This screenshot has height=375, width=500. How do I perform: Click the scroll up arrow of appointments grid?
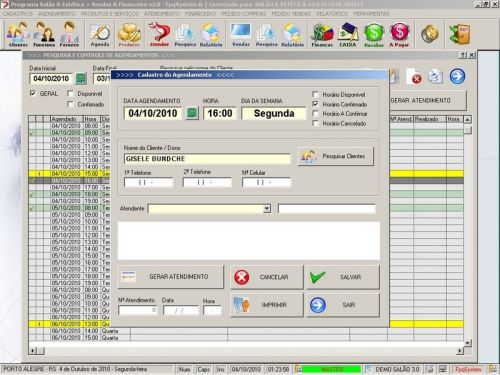click(468, 119)
